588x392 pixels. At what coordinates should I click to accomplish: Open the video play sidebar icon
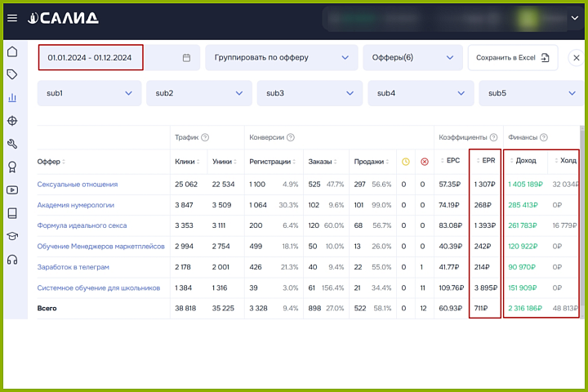12,190
